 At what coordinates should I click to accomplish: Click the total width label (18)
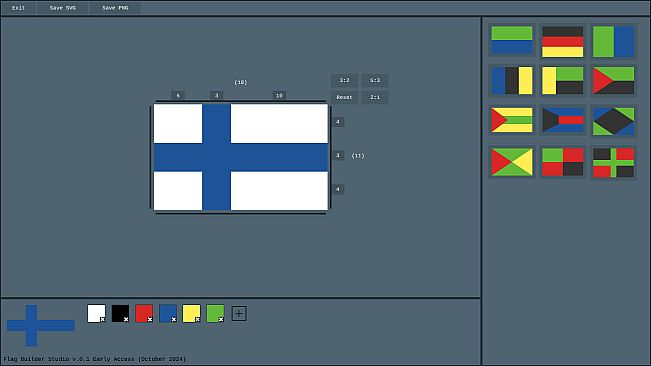(241, 83)
